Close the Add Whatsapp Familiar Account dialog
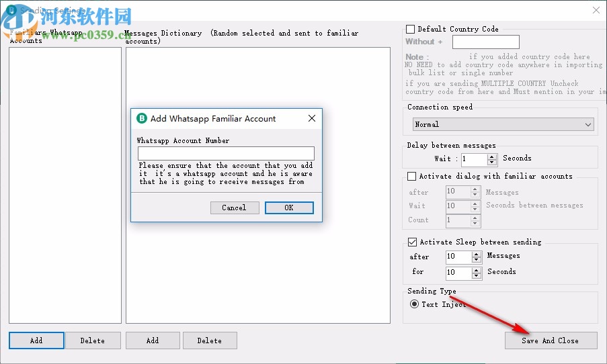This screenshot has height=364, width=607. point(311,119)
